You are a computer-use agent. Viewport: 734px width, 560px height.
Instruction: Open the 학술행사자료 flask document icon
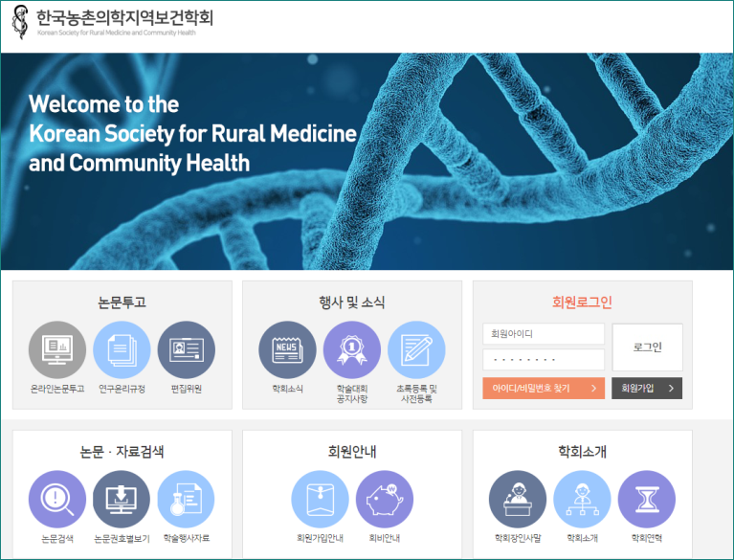click(x=187, y=499)
